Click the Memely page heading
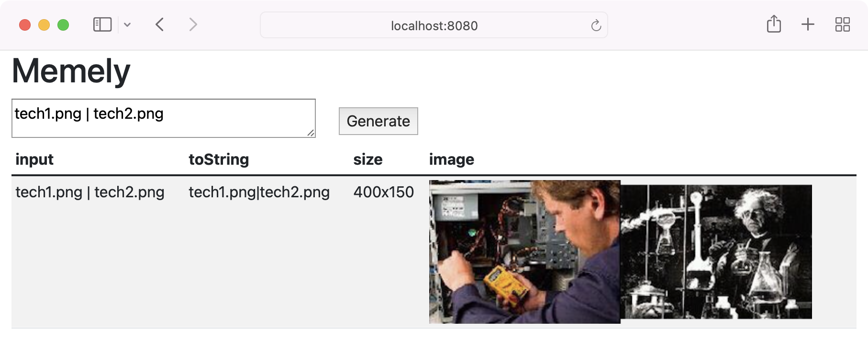 (71, 71)
